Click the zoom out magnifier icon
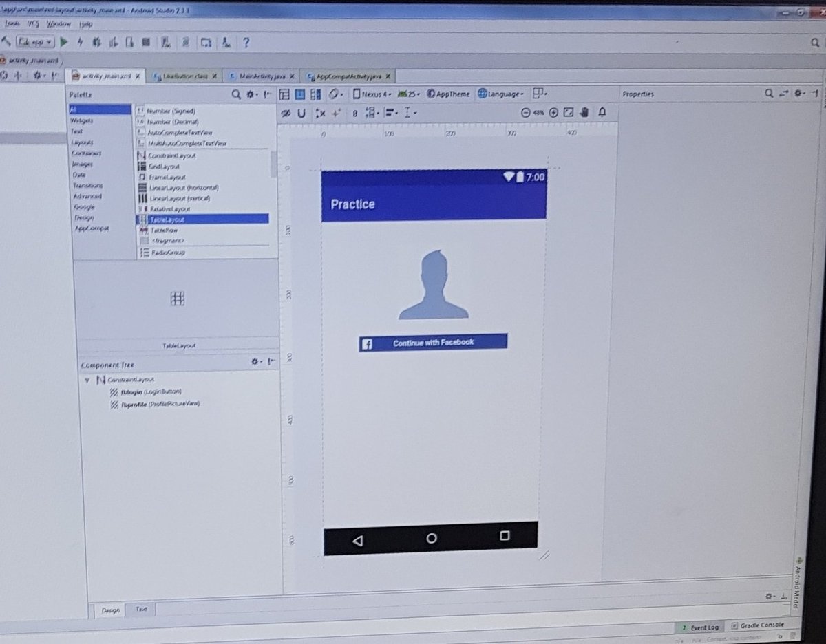This screenshot has height=644, width=826. 527,112
